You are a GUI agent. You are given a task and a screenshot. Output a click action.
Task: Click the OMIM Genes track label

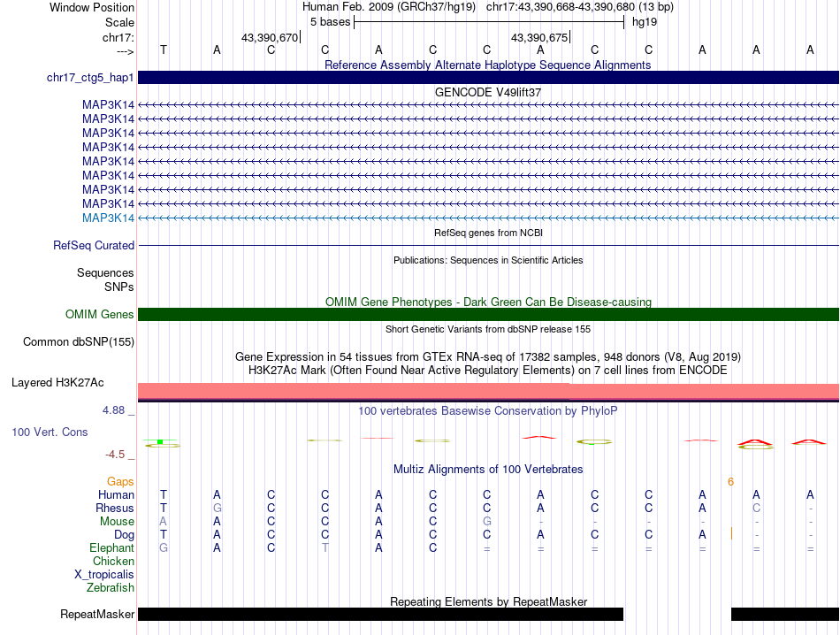coord(99,315)
